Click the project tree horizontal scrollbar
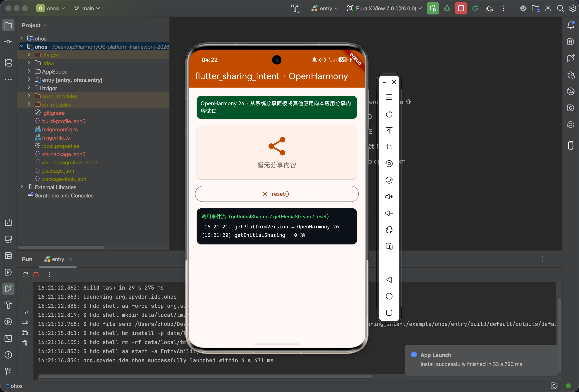Image resolution: width=579 pixels, height=392 pixels. [x=61, y=247]
